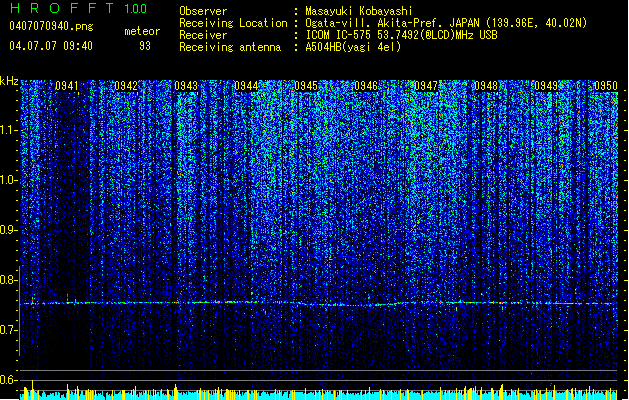Click the 'Receiver' label
Image resolution: width=629 pixels, height=400 pixels.
(203, 35)
